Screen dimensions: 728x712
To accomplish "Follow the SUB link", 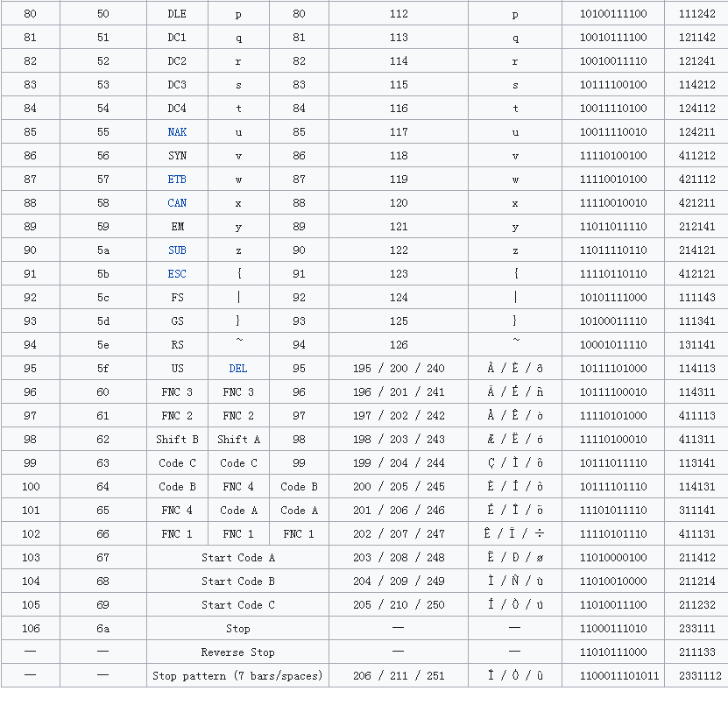I will coord(177,250).
